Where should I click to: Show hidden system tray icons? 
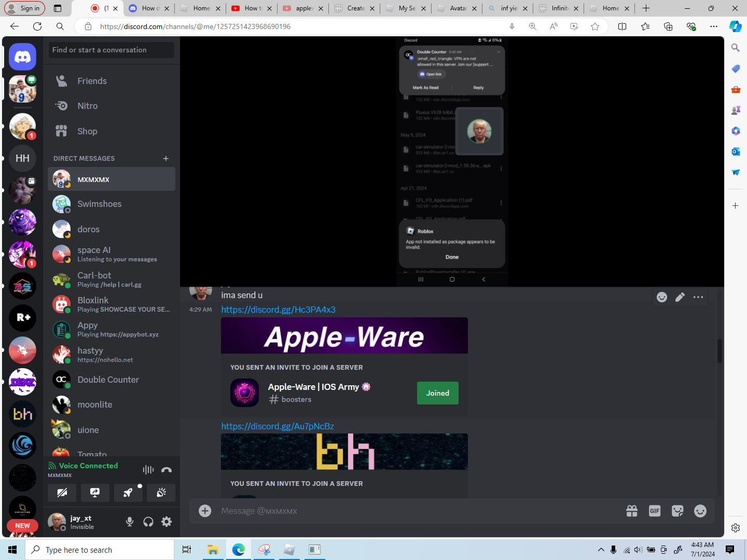click(601, 550)
